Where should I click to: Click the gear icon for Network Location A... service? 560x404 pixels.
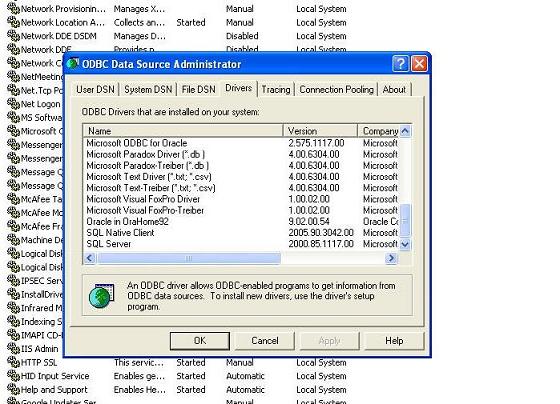tap(13, 23)
